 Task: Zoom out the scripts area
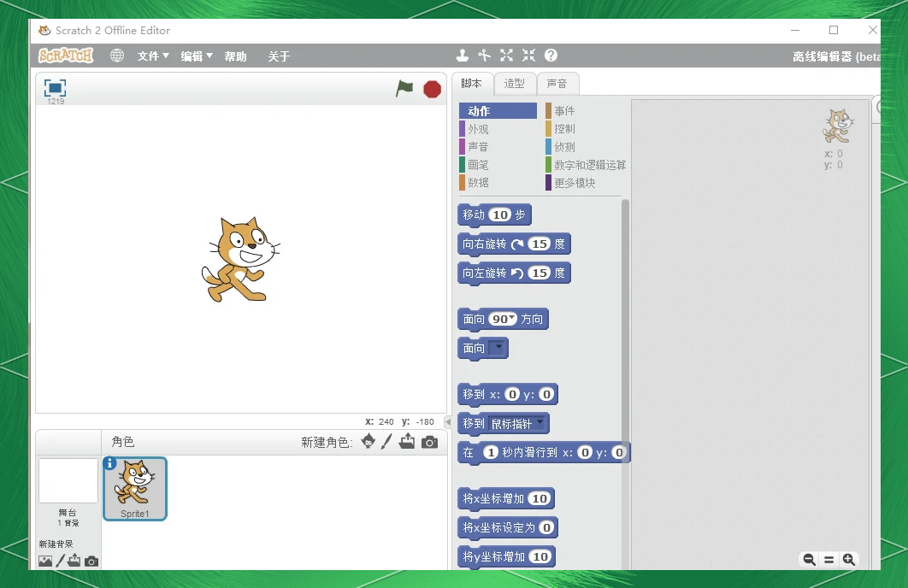point(809,560)
